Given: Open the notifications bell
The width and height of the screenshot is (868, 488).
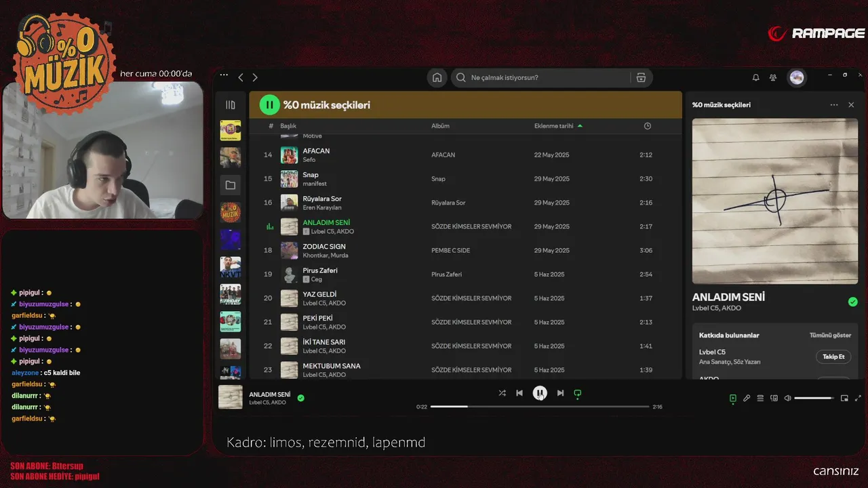Looking at the screenshot, I should (x=755, y=77).
